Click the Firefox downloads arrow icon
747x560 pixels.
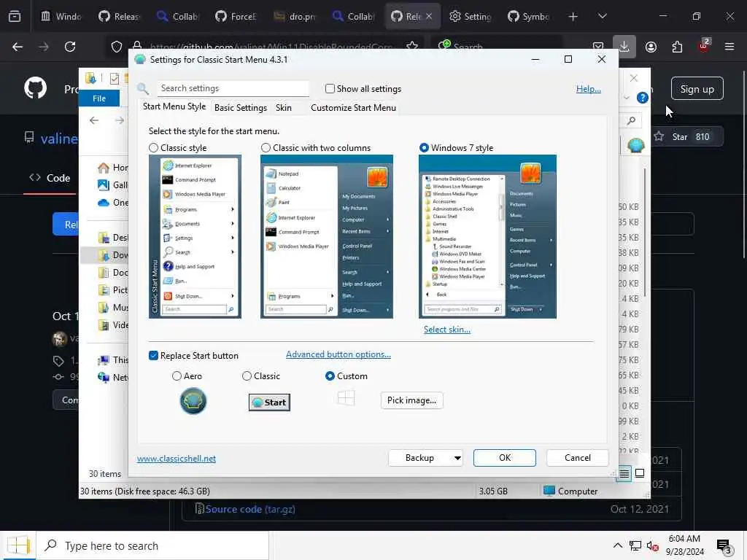coord(624,47)
